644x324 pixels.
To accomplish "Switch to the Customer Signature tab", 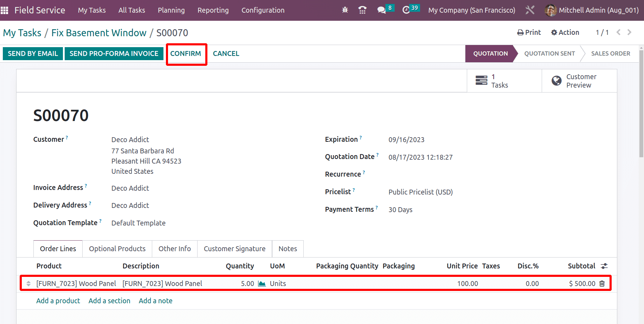I will point(234,249).
